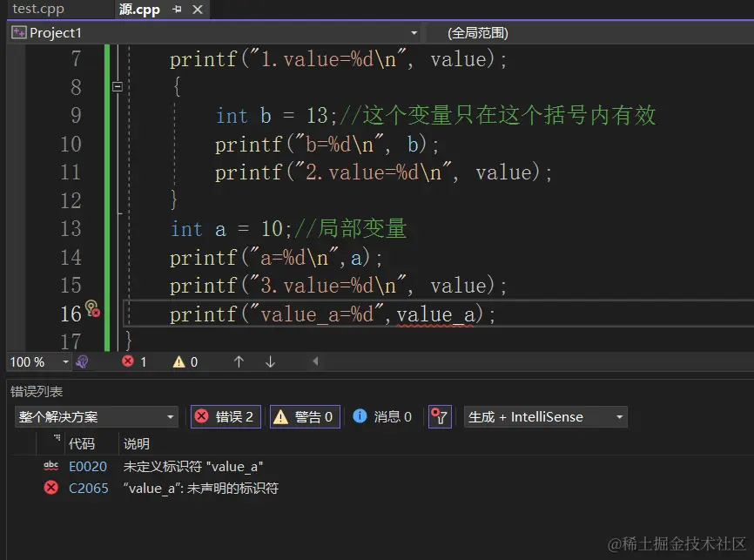Open the 100% zoom level selector
The height and width of the screenshot is (560, 754).
click(38, 361)
